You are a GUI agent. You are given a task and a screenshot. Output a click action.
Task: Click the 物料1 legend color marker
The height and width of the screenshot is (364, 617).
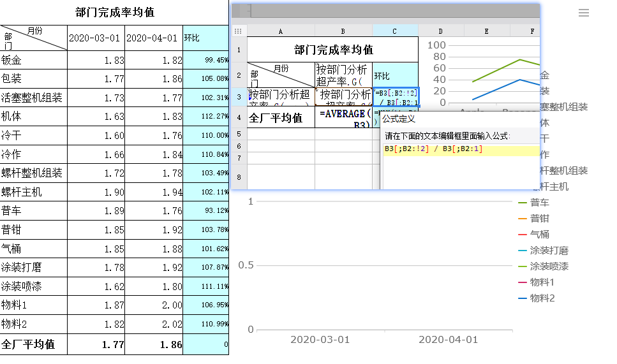coord(522,282)
